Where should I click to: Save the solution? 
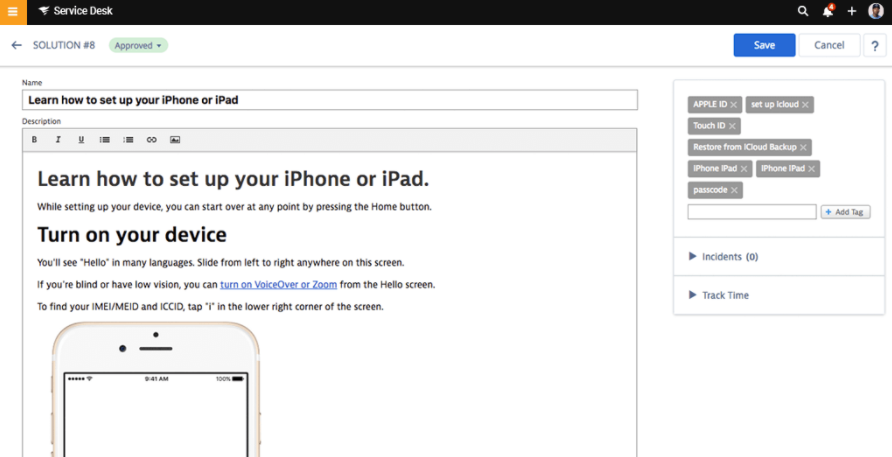(x=764, y=45)
